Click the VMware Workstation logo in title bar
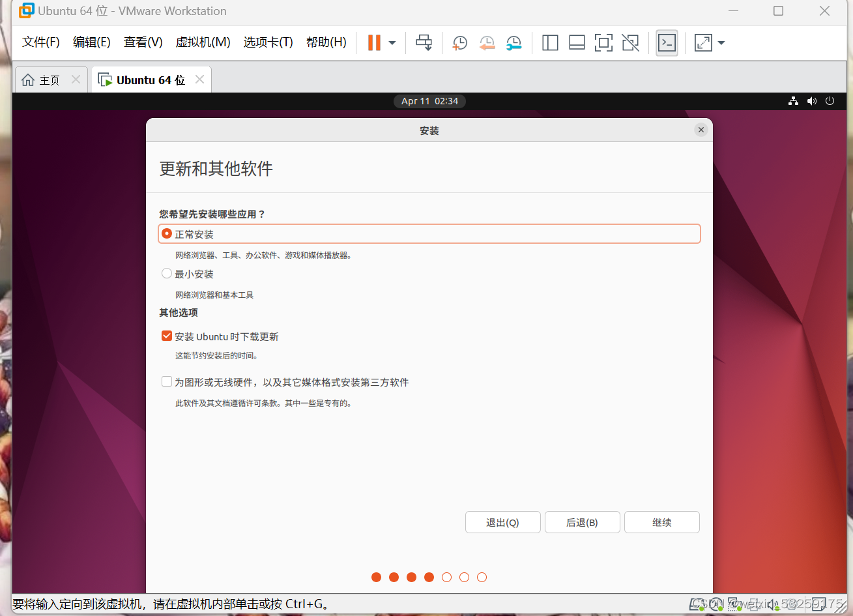Viewport: 853px width, 616px height. pos(27,10)
